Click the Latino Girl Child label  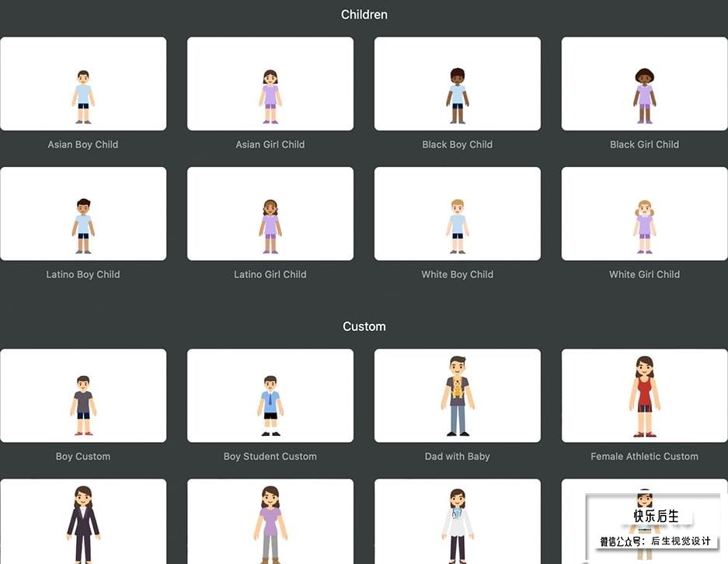click(x=270, y=274)
